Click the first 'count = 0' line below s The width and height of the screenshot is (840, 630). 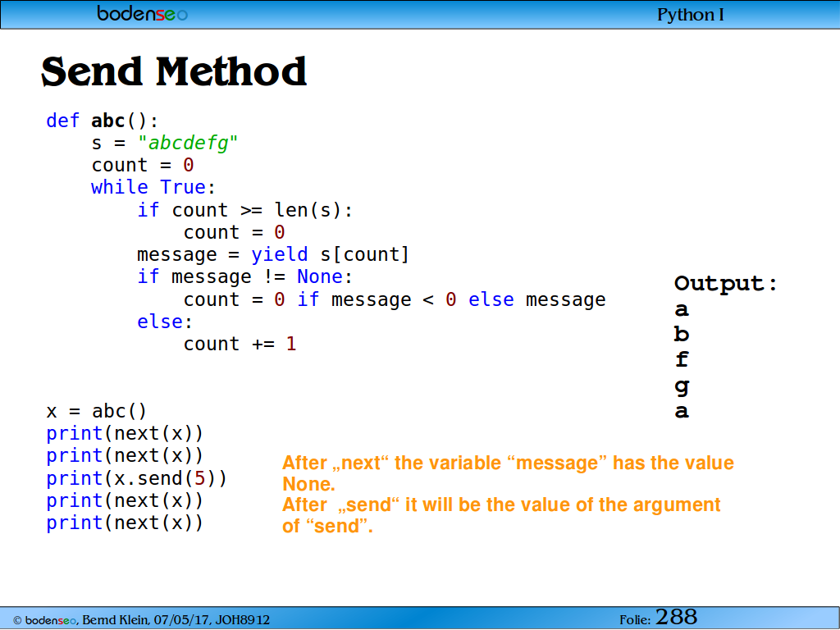click(x=143, y=165)
